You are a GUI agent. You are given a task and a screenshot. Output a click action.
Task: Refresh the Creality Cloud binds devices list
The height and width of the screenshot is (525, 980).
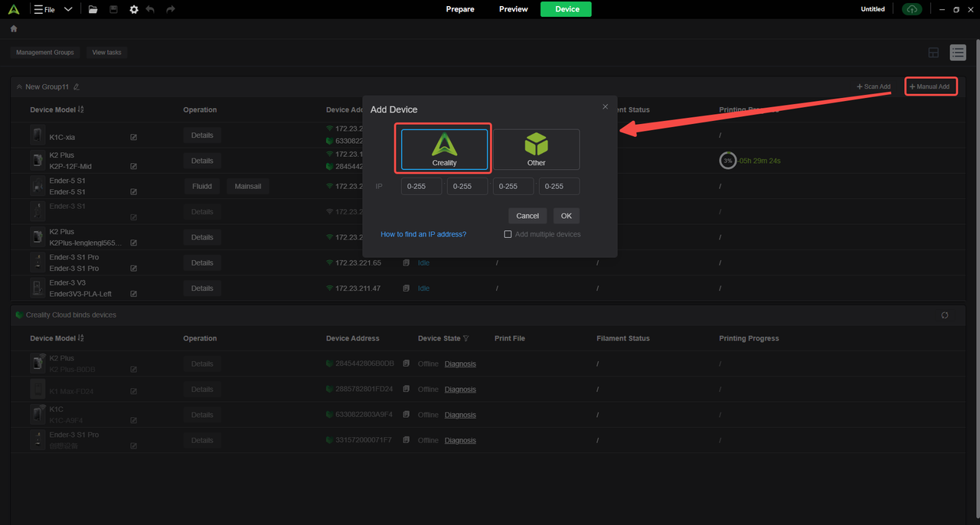[945, 315]
